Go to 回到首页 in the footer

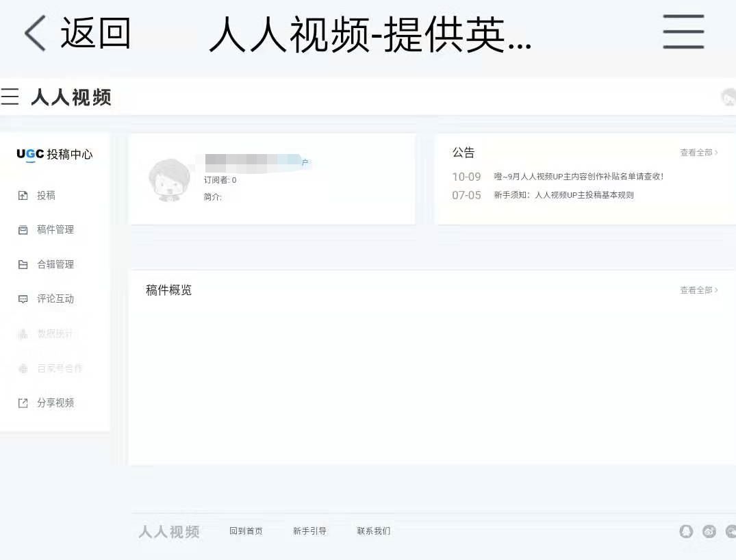click(246, 531)
